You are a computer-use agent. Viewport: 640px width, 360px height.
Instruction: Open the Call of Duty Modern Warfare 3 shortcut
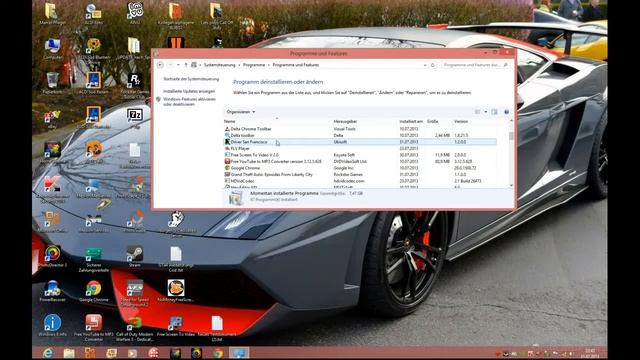click(x=135, y=327)
